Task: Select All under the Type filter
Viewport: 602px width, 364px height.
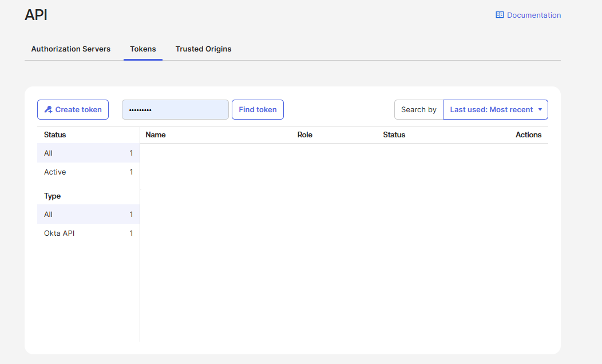Action: (x=49, y=215)
